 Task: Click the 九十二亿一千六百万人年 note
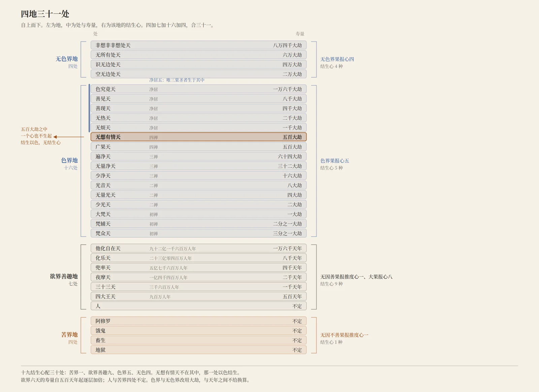(x=173, y=249)
